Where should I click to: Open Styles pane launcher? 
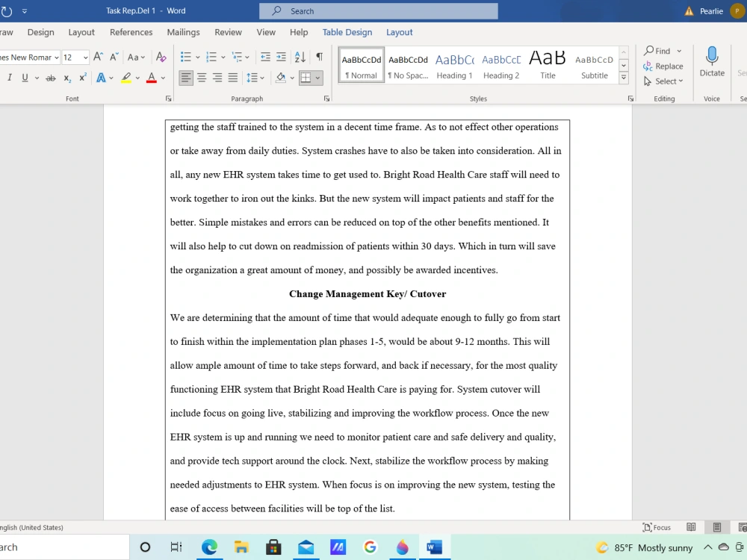[x=630, y=99]
